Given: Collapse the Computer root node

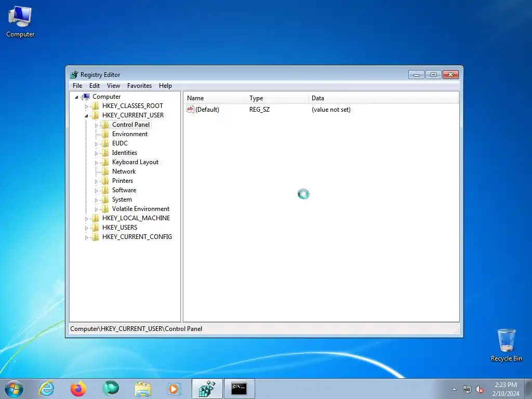Looking at the screenshot, I should tap(77, 97).
